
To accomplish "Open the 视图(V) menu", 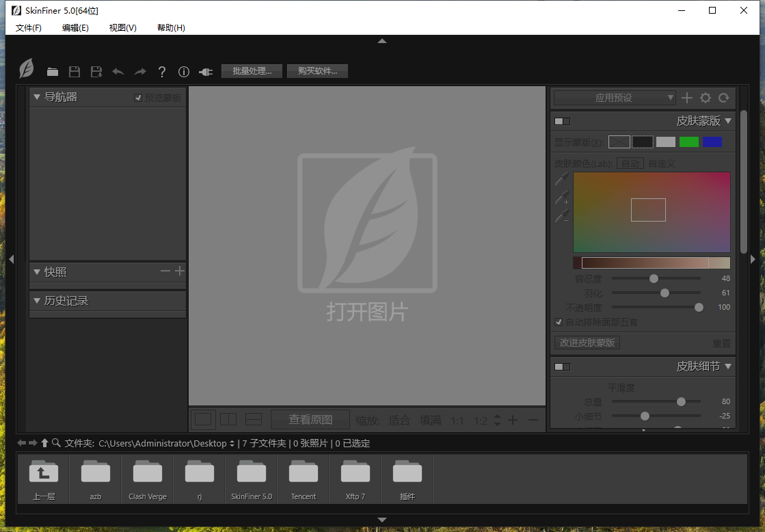I will coord(122,28).
